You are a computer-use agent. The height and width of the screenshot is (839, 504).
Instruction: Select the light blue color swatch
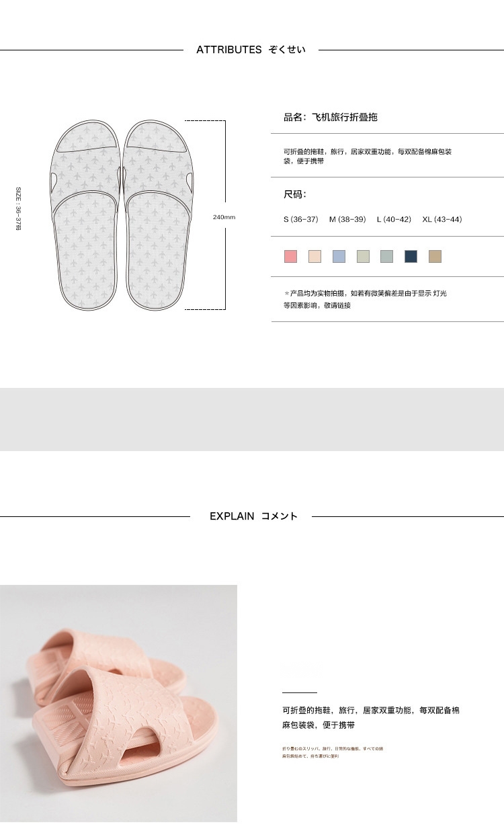click(x=339, y=256)
